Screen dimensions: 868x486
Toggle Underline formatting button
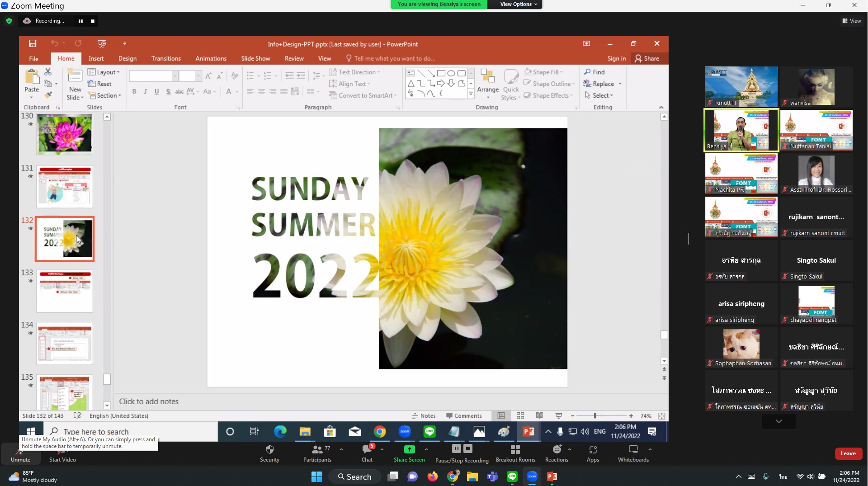[x=156, y=91]
